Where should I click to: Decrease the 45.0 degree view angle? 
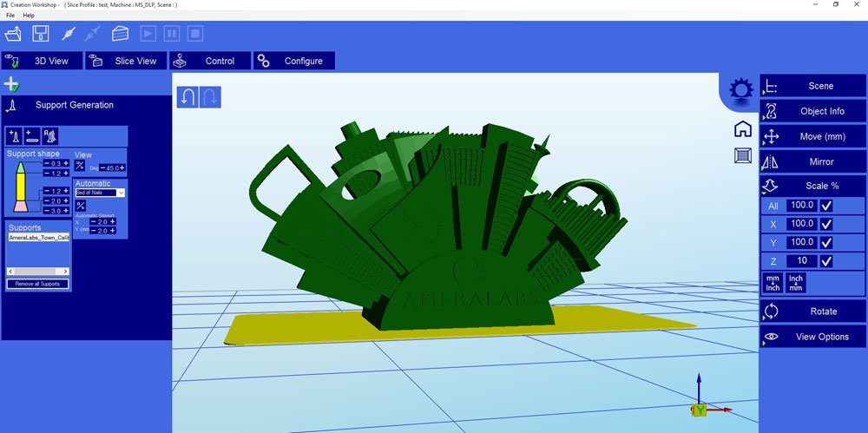pos(103,167)
